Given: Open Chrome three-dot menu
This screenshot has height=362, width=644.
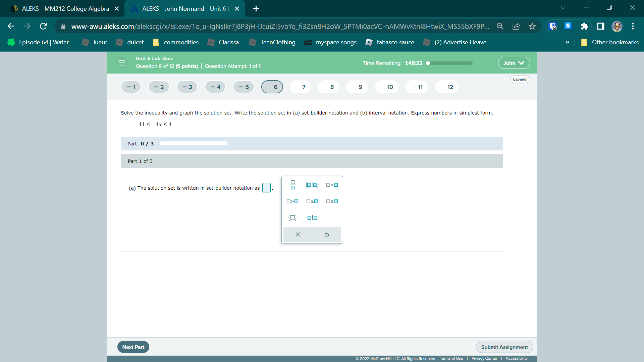Looking at the screenshot, I should point(633,26).
